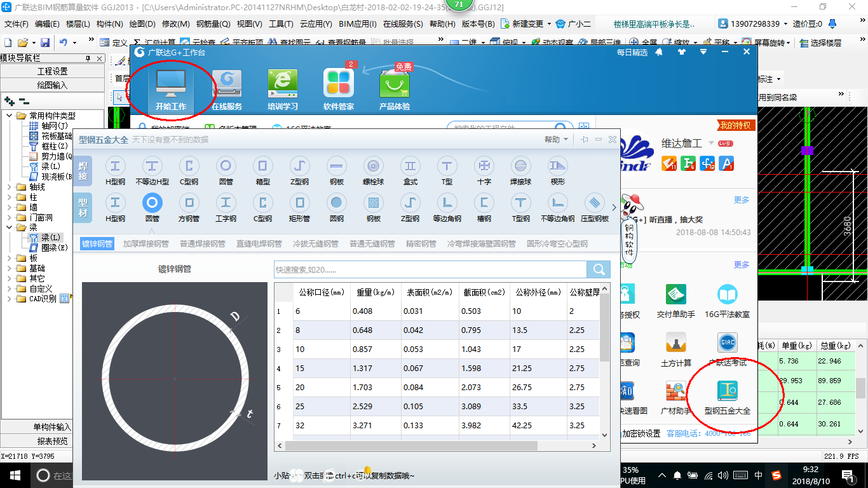
Task: Pin the 型钢五金大全 window
Action: [x=584, y=139]
